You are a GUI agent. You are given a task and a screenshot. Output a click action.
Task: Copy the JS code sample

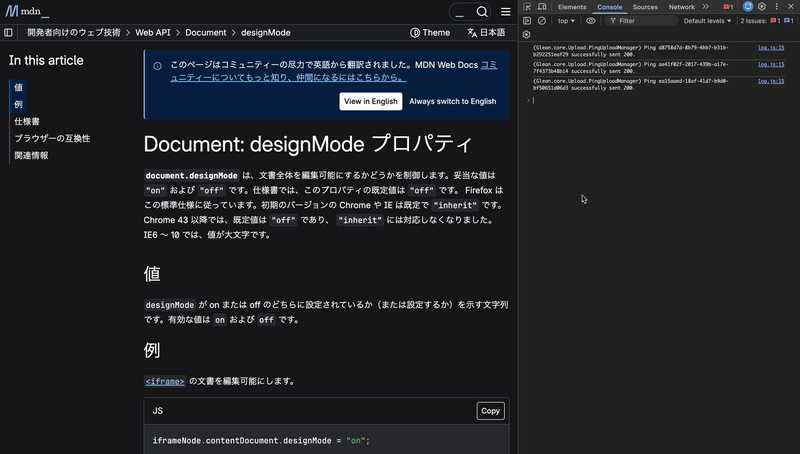490,411
